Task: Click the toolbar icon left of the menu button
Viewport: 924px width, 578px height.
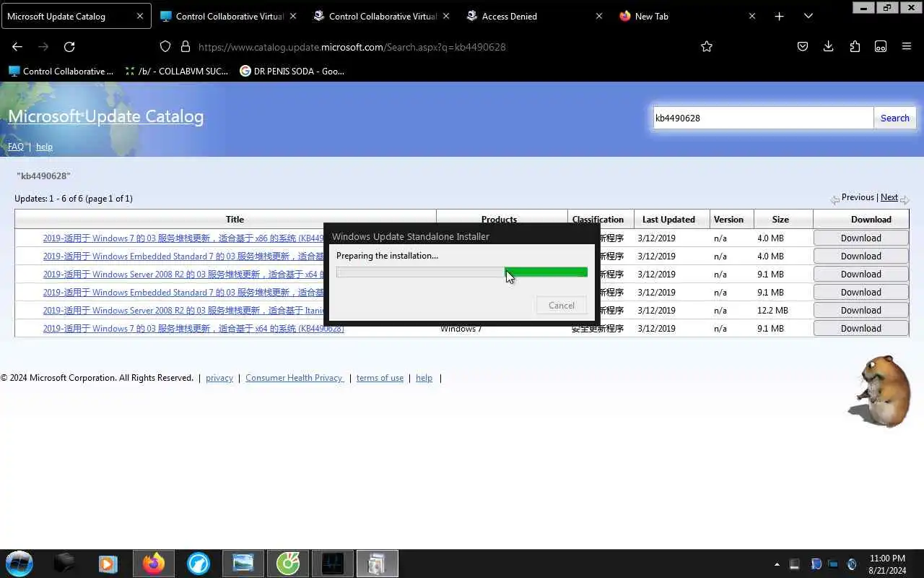Action: tap(881, 46)
